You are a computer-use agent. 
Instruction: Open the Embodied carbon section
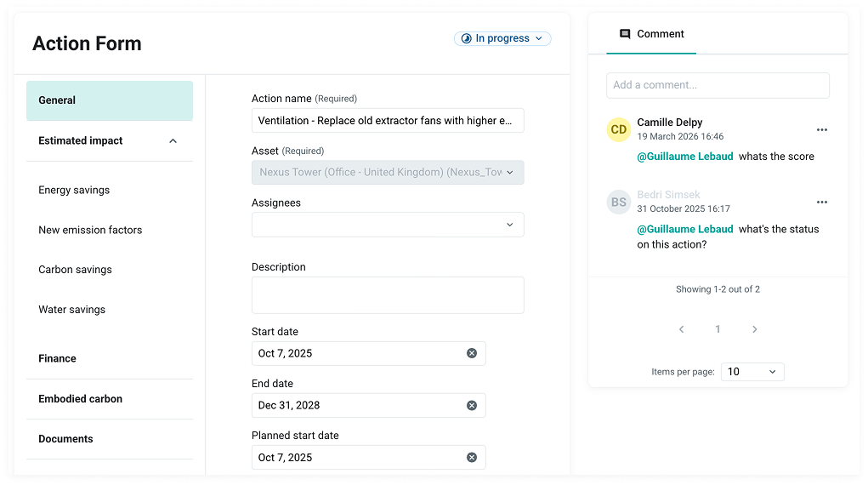click(x=110, y=398)
